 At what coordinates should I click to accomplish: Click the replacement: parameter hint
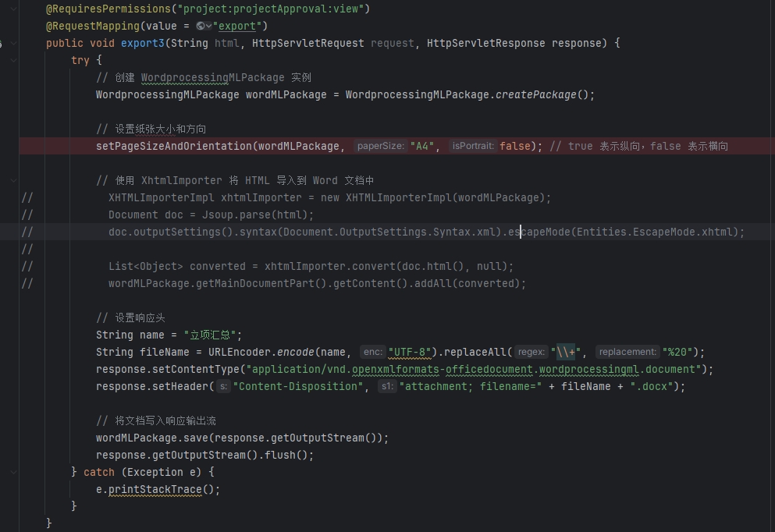627,353
